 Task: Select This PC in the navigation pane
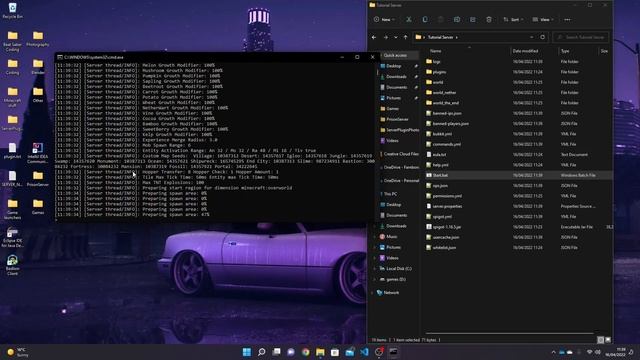click(x=390, y=194)
